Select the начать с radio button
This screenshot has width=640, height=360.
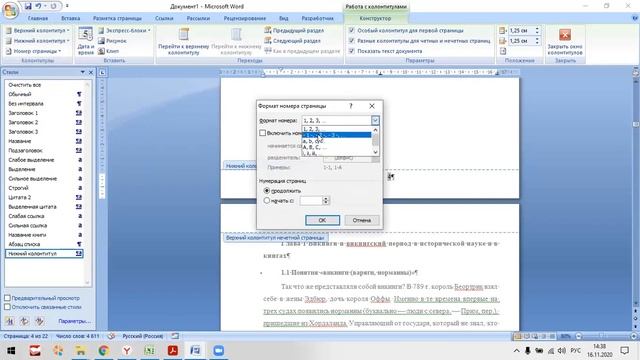267,200
